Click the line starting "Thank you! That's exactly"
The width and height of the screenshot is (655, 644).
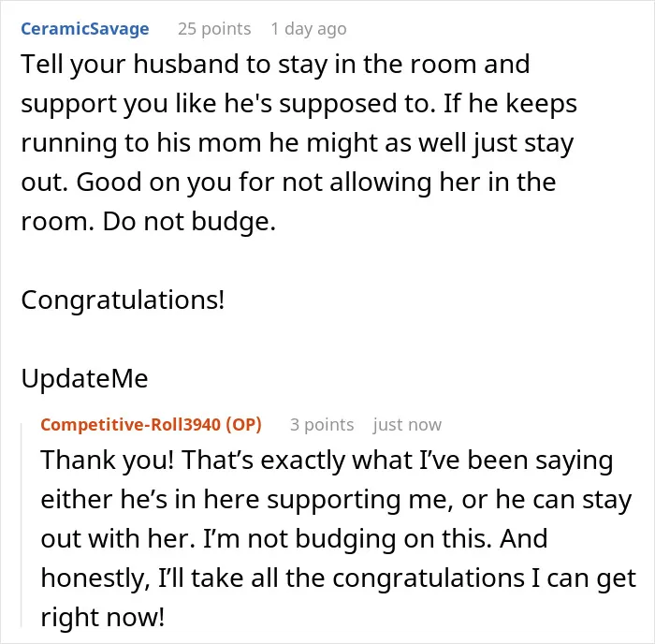click(327, 461)
